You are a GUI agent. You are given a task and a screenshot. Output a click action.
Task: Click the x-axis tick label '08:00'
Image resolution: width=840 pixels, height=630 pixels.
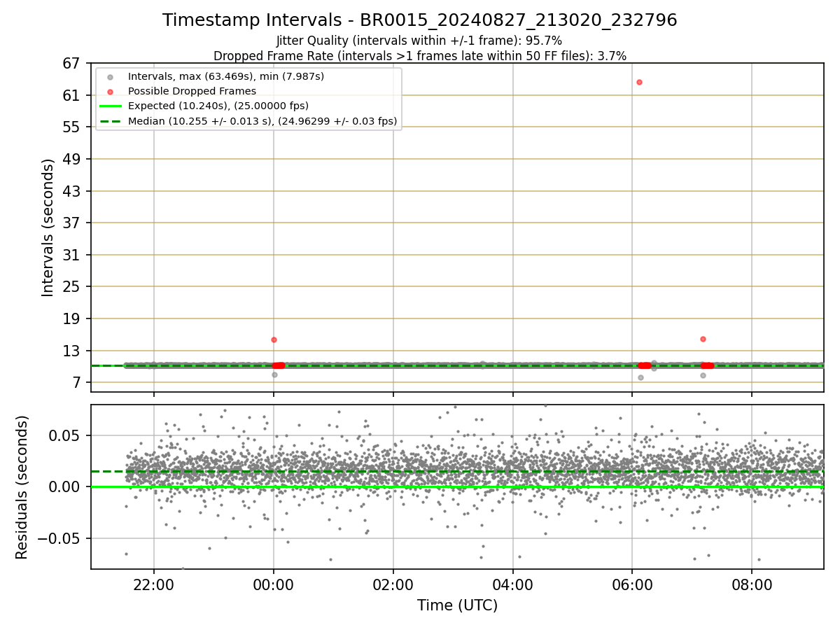point(752,584)
